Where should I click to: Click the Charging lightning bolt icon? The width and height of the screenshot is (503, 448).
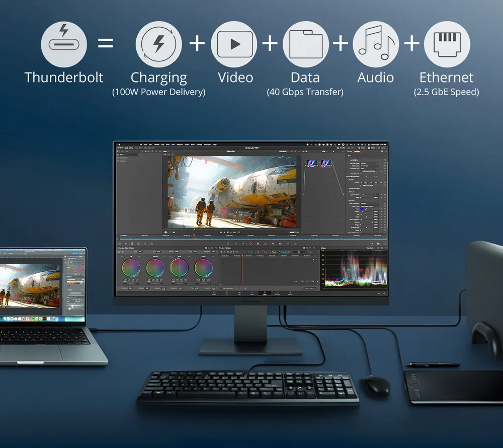[x=159, y=44]
